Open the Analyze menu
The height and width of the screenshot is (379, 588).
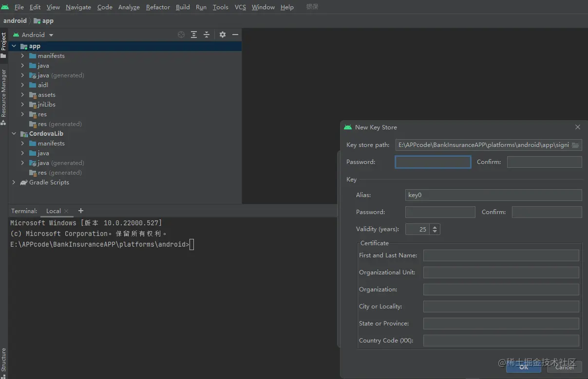(129, 7)
